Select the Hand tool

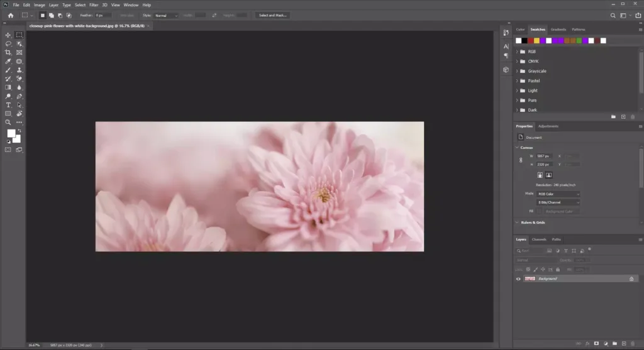coord(19,114)
